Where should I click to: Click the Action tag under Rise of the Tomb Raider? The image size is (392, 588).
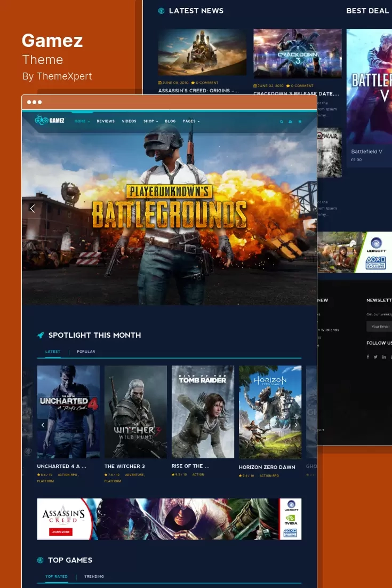click(198, 475)
